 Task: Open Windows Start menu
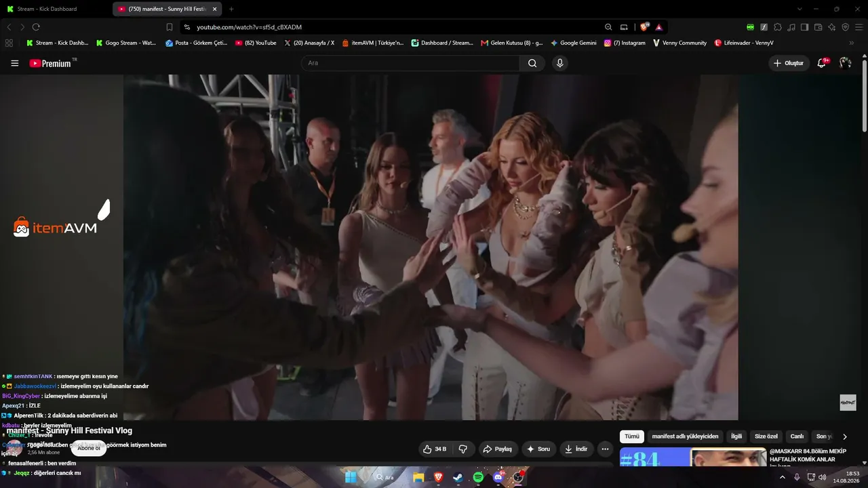[x=351, y=477]
